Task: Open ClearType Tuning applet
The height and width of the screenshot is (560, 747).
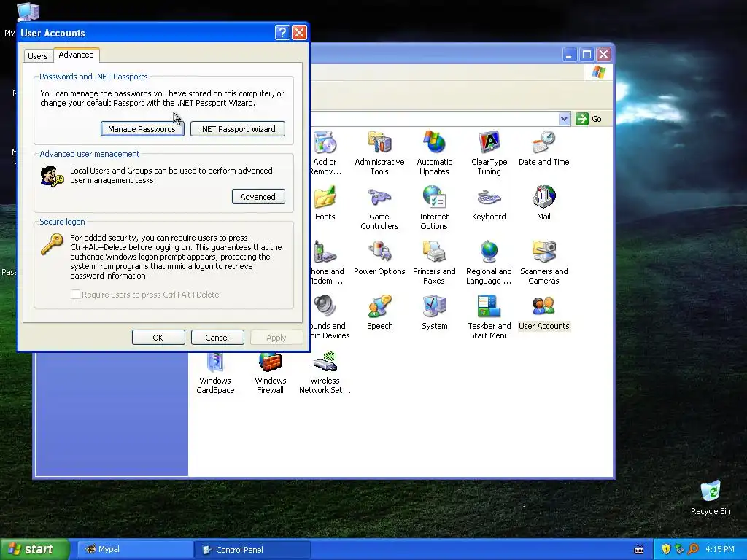Action: (x=489, y=153)
